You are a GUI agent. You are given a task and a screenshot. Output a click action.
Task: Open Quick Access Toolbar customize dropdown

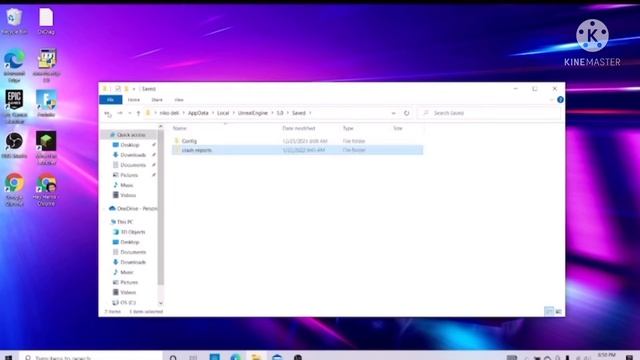coord(134,89)
